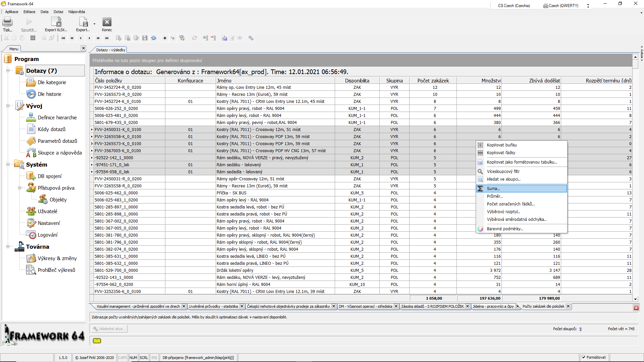The height and width of the screenshot is (362, 644).
Task: Click the save diskette toolbar icon
Action: [145, 38]
